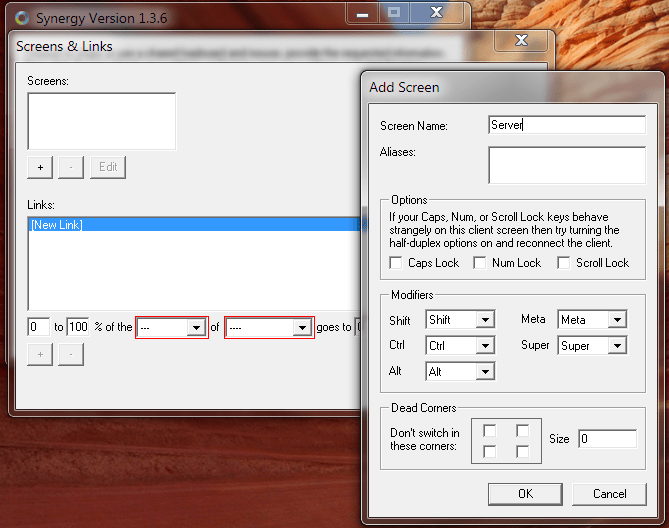Open the Super modifier dropdown
Image resolution: width=669 pixels, height=528 pixels.
(592, 345)
